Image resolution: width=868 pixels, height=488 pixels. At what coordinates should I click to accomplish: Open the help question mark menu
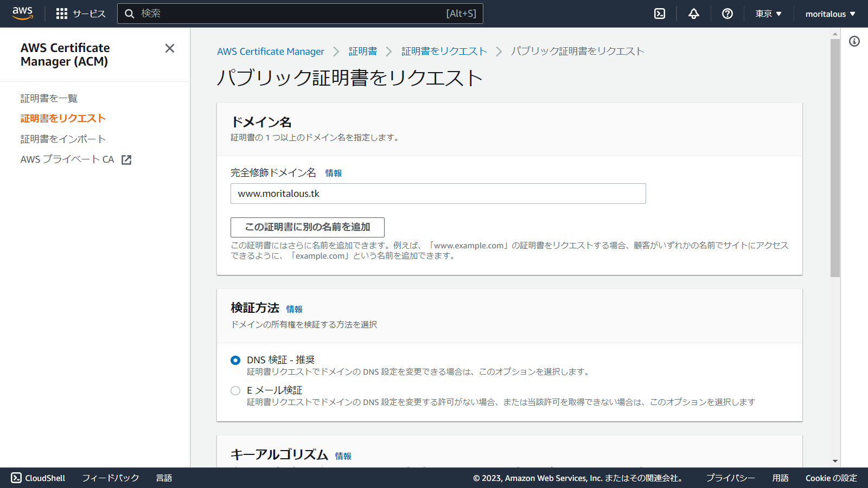tap(727, 14)
